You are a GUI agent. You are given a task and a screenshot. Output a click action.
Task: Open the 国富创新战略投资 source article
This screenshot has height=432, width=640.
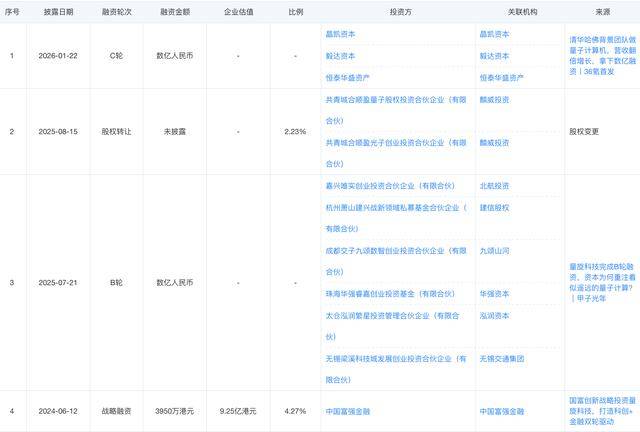(601, 410)
